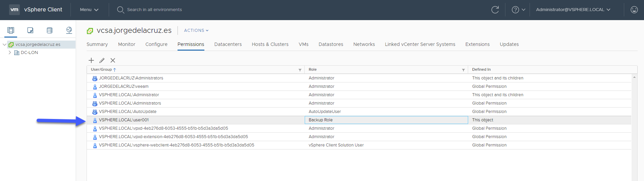Open the Storage inventory view icon
The image size is (644, 181).
(50, 31)
